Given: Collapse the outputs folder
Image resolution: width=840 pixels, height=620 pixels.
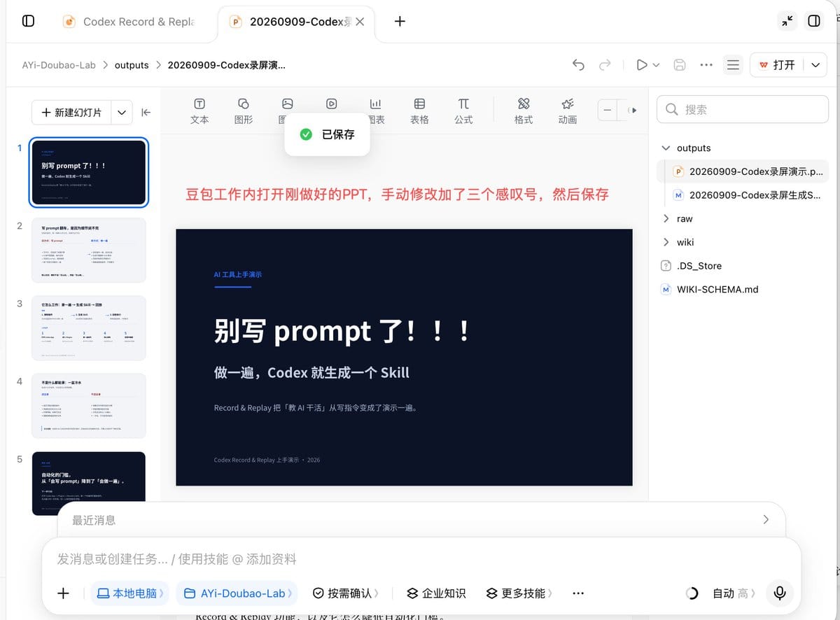Looking at the screenshot, I should pos(666,148).
